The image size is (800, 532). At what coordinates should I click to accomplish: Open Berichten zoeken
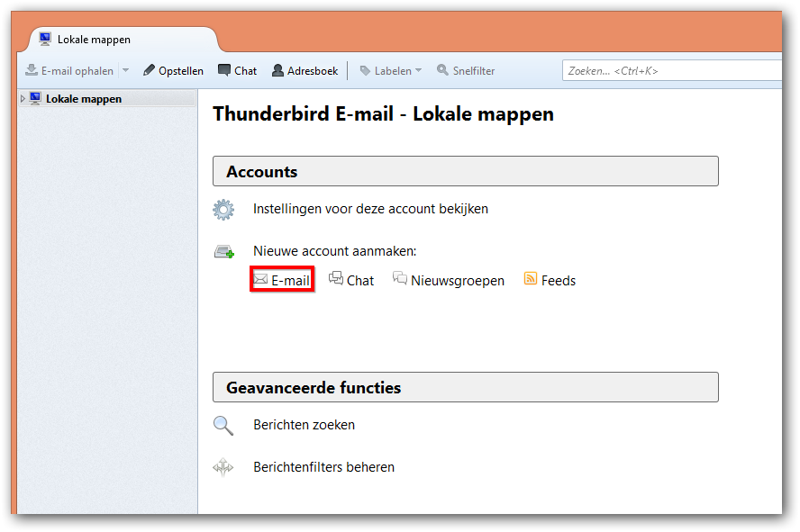click(x=305, y=425)
